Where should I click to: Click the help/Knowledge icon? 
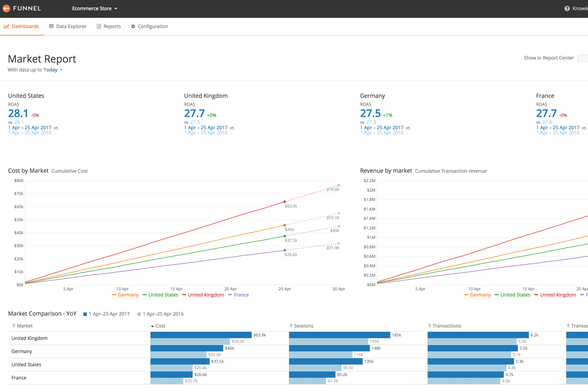click(567, 8)
